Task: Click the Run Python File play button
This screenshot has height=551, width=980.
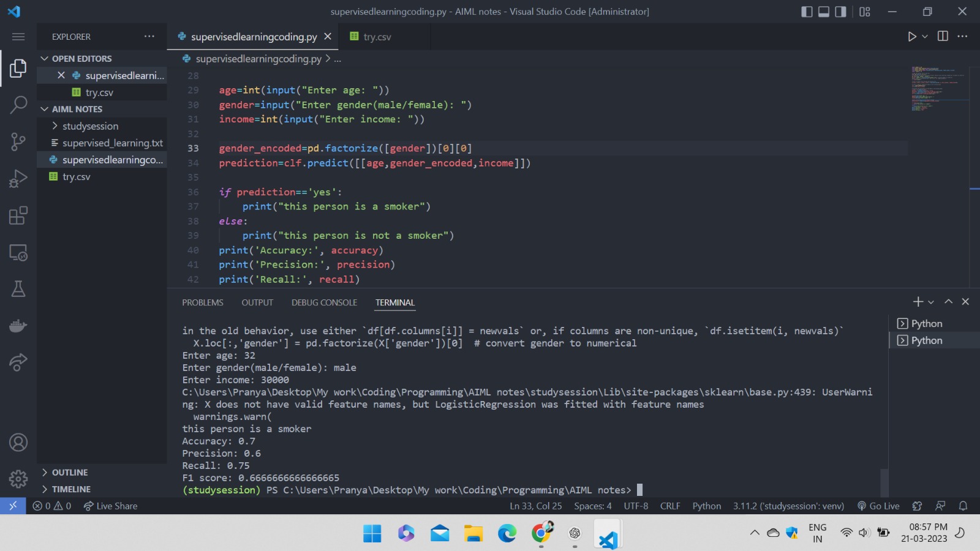Action: 911,37
